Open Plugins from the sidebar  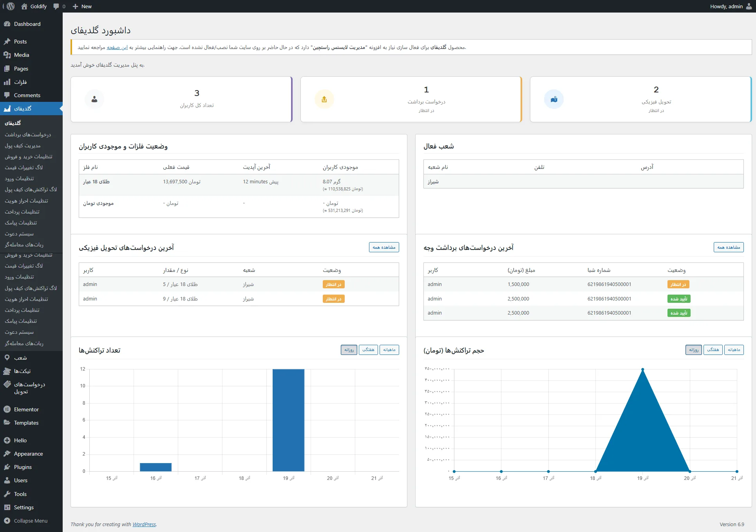[x=23, y=467]
